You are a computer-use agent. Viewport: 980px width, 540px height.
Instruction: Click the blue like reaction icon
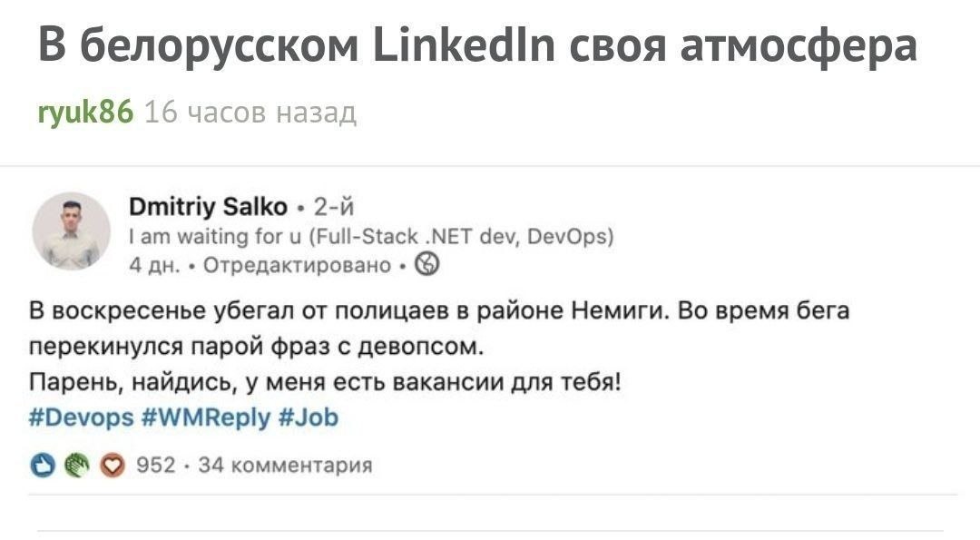43,466
